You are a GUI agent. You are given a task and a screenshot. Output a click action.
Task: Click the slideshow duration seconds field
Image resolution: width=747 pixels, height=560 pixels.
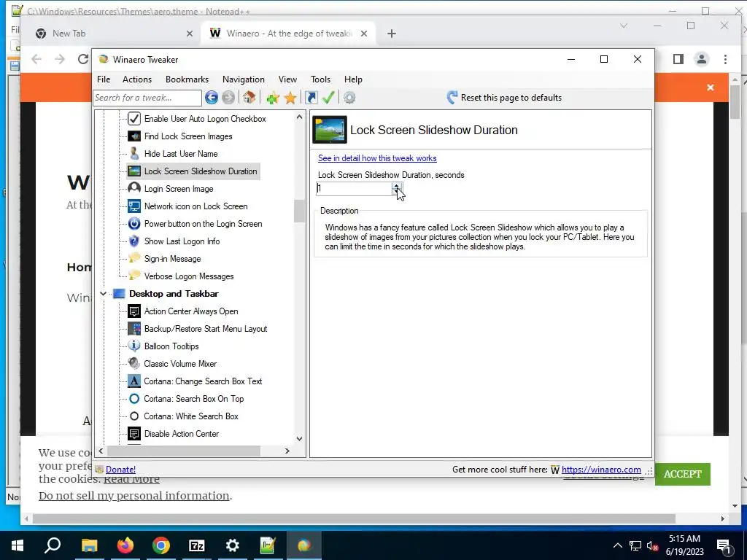click(x=355, y=189)
